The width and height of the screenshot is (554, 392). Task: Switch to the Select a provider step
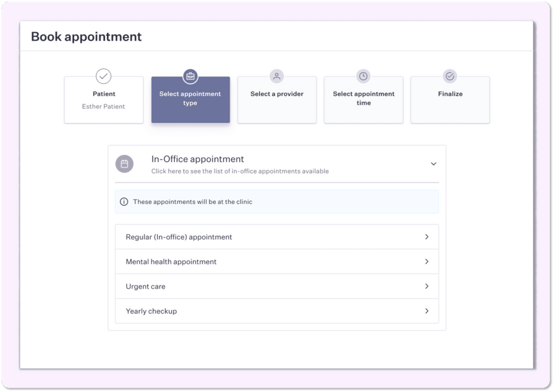tap(277, 100)
